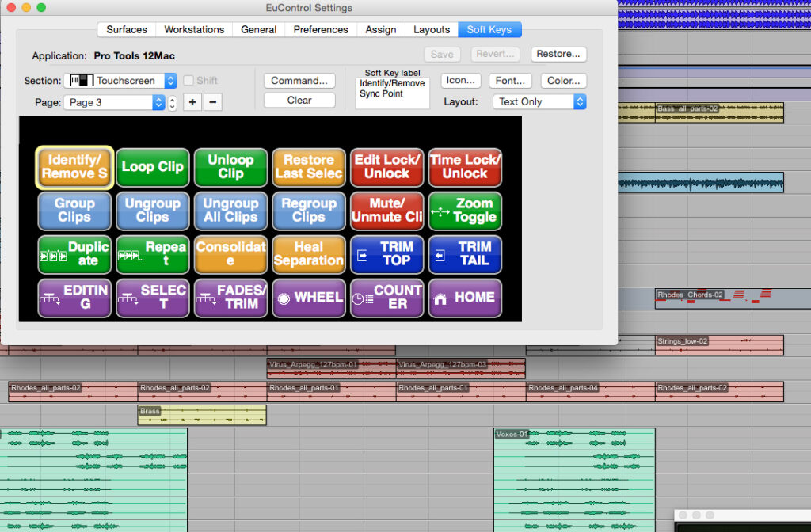Select the Repeat soft key
The width and height of the screenshot is (811, 532).
(153, 254)
